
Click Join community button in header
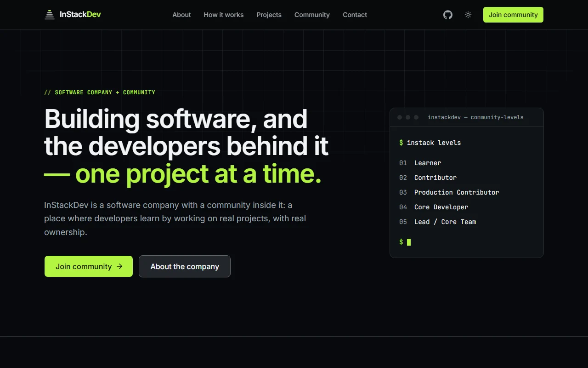point(513,15)
